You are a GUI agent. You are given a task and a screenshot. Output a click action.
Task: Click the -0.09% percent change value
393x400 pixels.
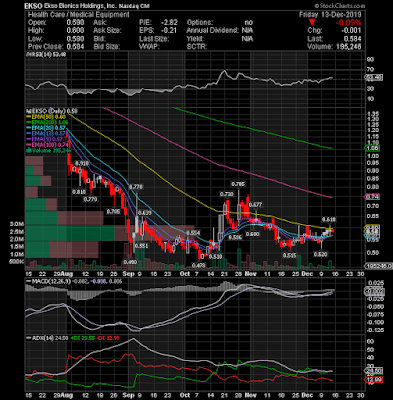pyautogui.click(x=348, y=23)
